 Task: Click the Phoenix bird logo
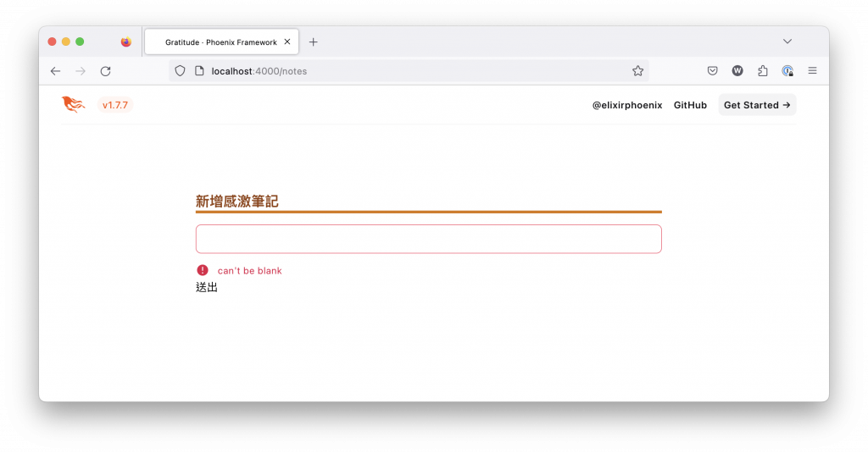click(73, 104)
